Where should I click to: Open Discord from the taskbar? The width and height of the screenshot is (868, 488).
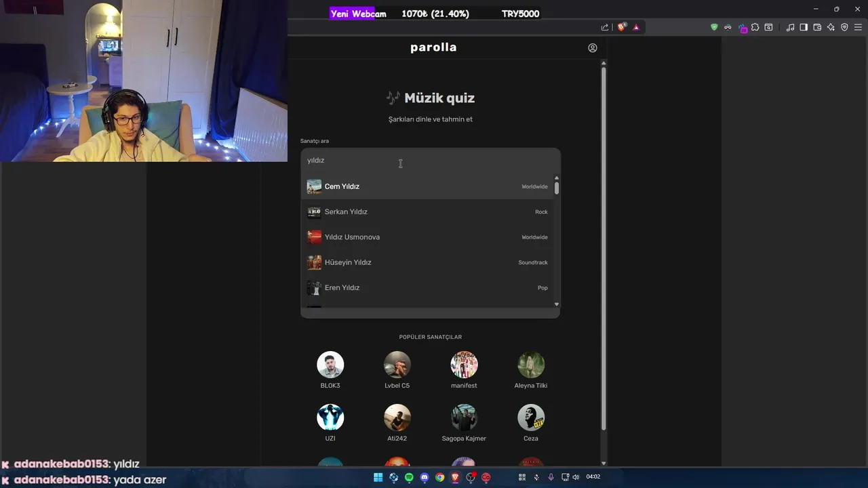425,477
